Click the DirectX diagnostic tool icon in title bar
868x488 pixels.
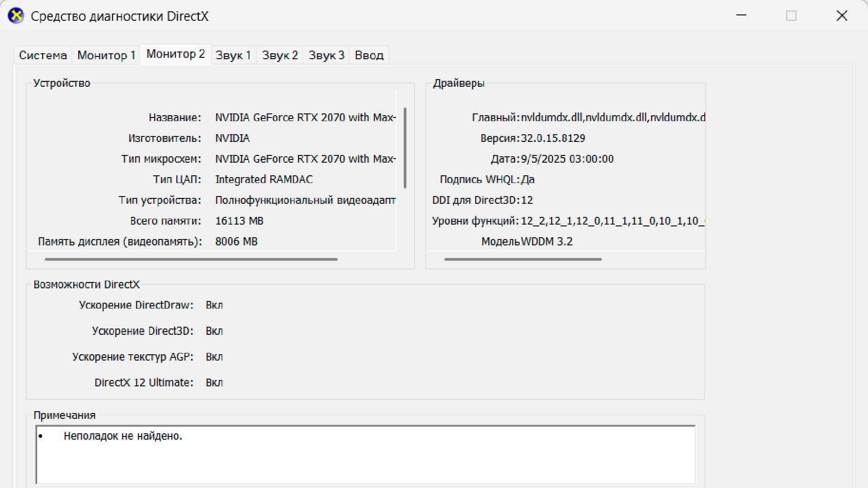16,15
